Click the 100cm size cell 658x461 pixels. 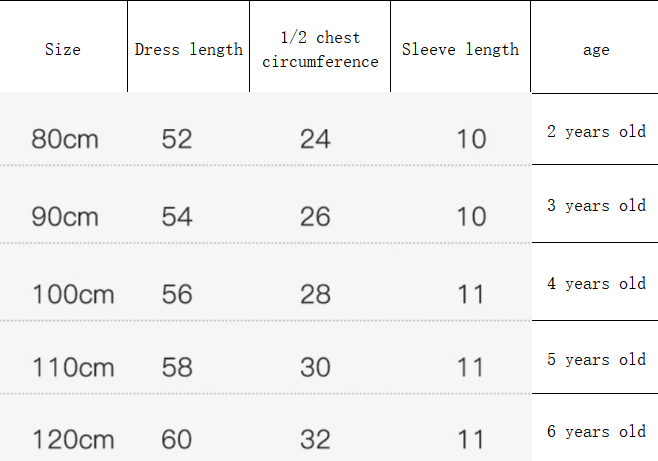73,294
